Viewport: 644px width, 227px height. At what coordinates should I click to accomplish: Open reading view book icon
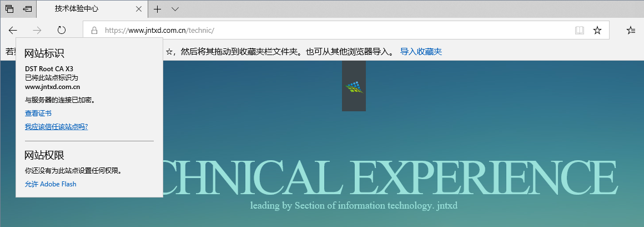(580, 30)
